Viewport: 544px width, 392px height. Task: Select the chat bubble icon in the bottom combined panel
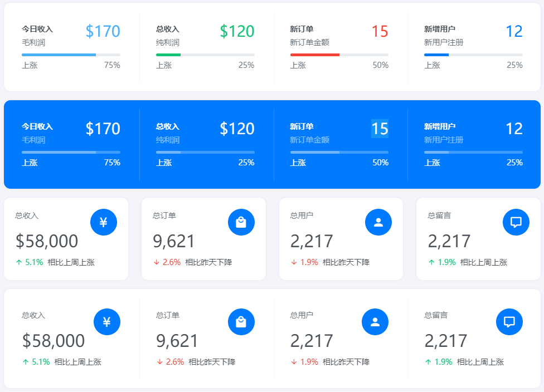(509, 322)
